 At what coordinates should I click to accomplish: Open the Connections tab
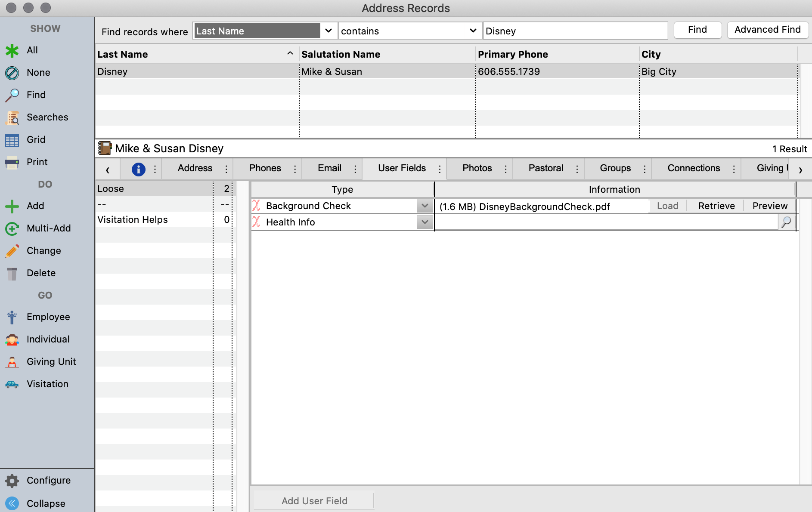point(693,168)
